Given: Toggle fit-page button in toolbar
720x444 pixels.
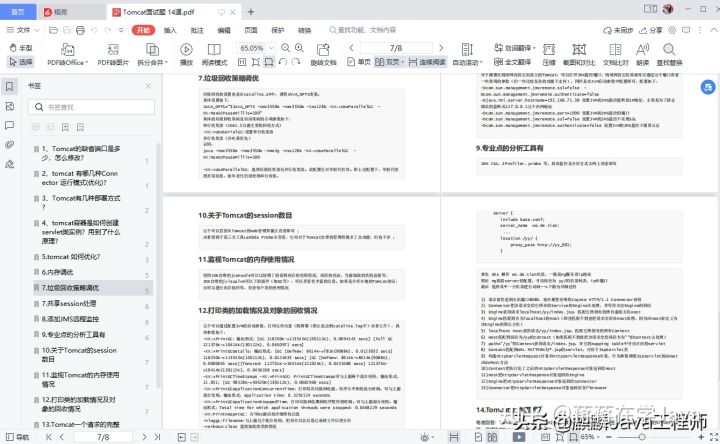Looking at the screenshot, I should [256, 62].
